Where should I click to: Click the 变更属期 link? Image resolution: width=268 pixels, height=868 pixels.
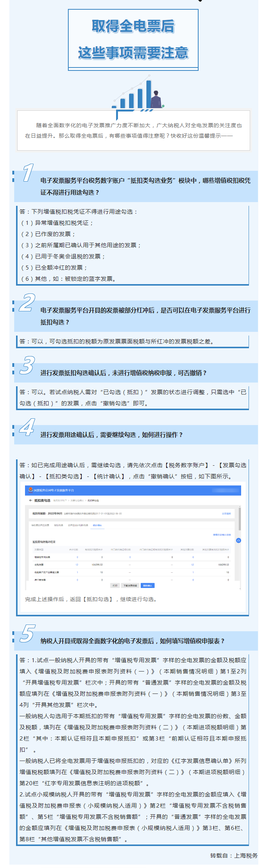(x=227, y=513)
